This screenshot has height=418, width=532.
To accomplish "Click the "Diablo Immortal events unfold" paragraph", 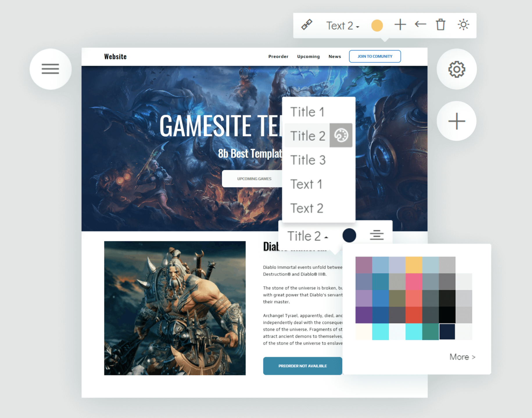I will click(x=303, y=271).
